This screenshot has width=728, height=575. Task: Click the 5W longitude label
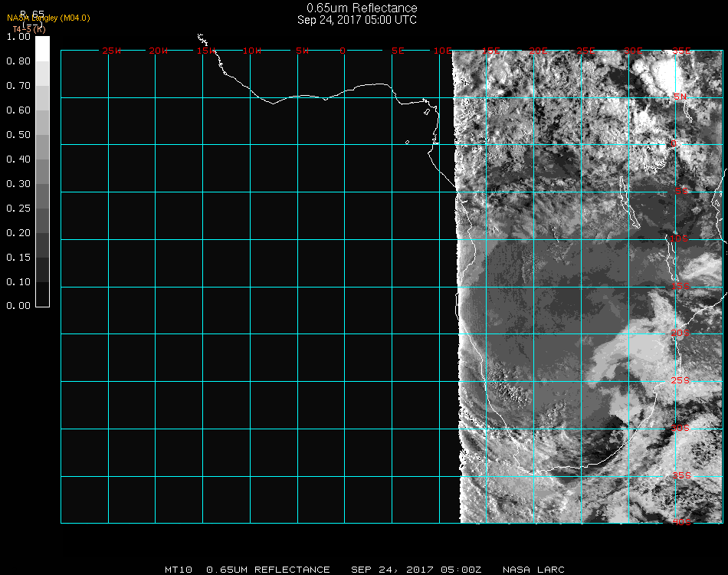point(302,51)
